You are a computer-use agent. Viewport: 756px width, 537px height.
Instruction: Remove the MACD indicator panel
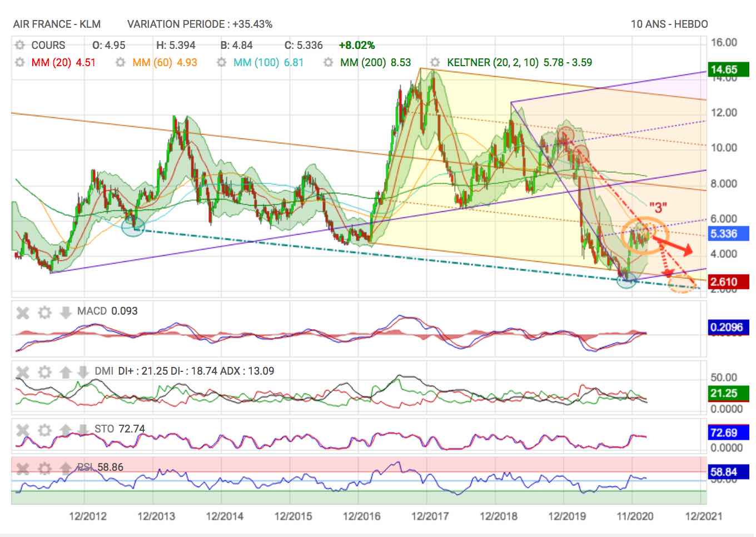(x=22, y=312)
